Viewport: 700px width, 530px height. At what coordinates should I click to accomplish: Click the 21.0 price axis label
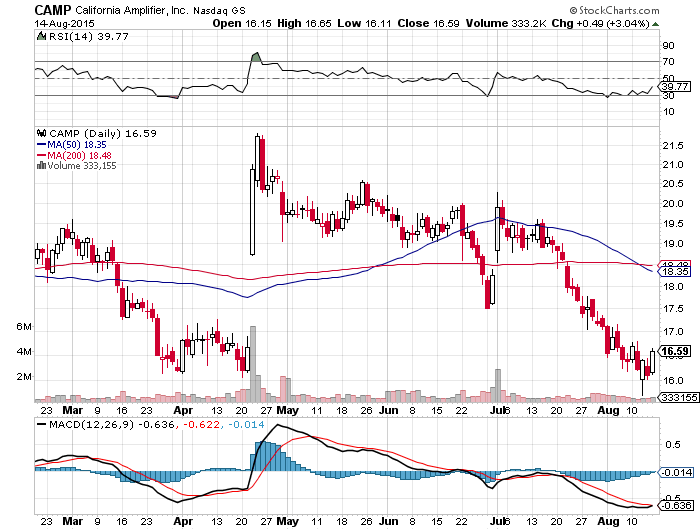[x=673, y=165]
